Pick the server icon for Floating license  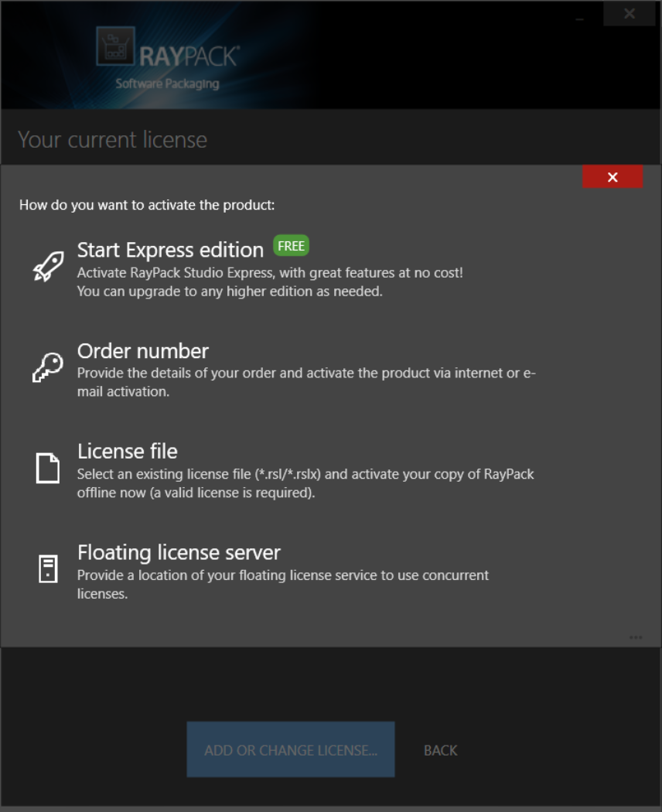coord(48,568)
